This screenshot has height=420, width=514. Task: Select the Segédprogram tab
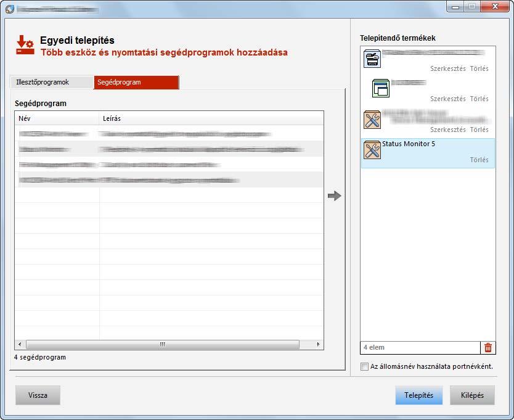click(136, 82)
